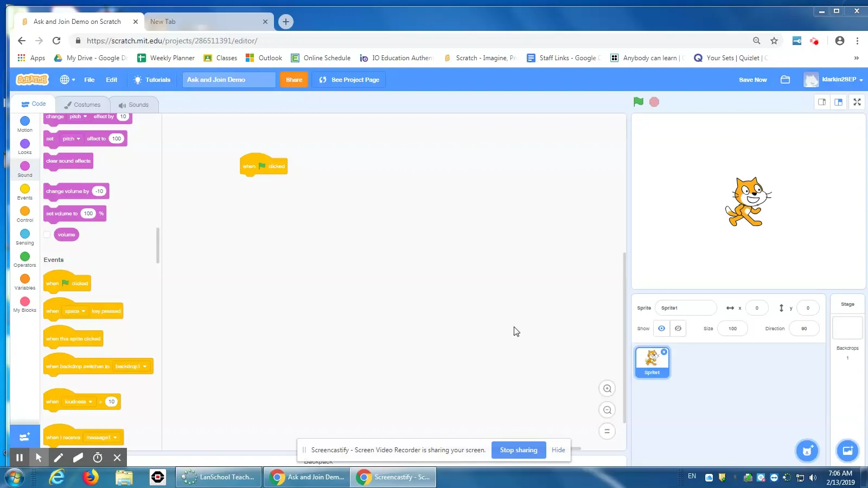Switch to the Costumes tab
Image resolution: width=868 pixels, height=488 pixels.
82,105
